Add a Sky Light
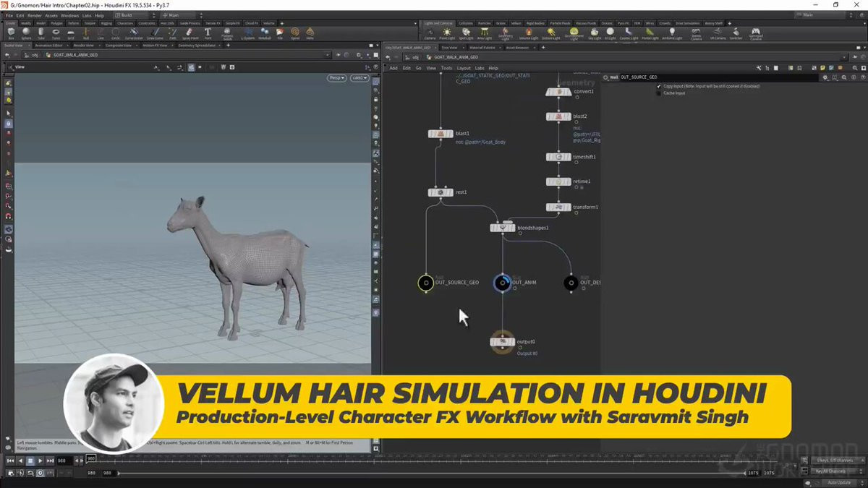Viewport: 868px width, 488px height. point(595,33)
